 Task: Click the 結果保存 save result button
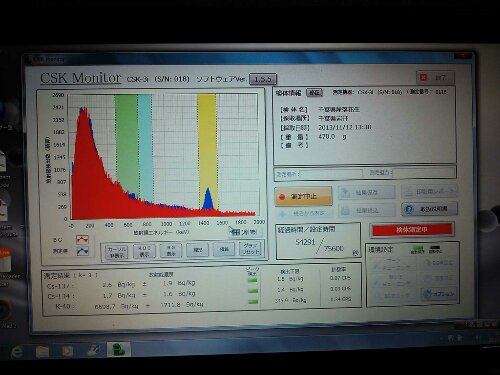(366, 193)
